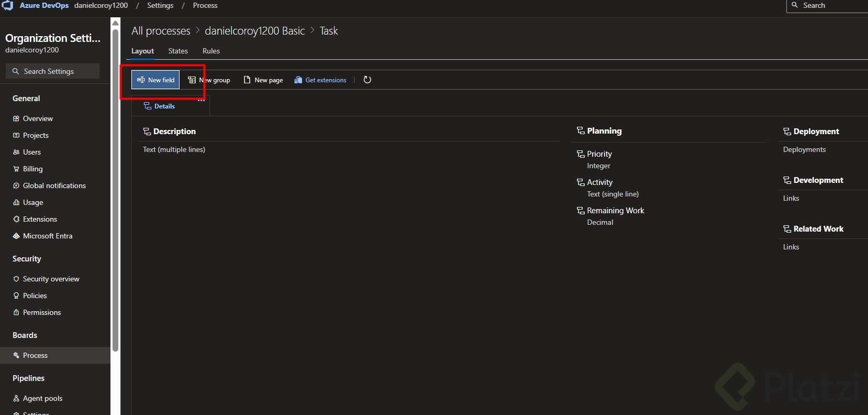The image size is (868, 415).
Task: Select the Remaining Work field
Action: point(615,211)
